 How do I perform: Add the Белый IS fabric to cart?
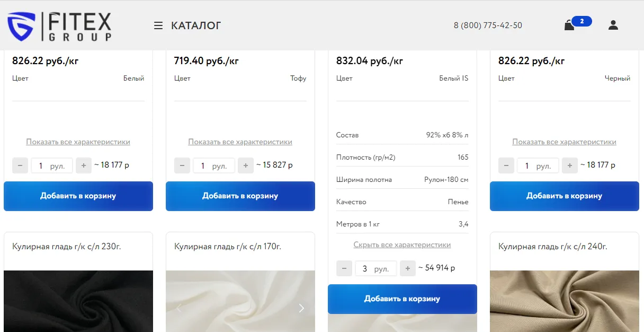click(x=402, y=299)
